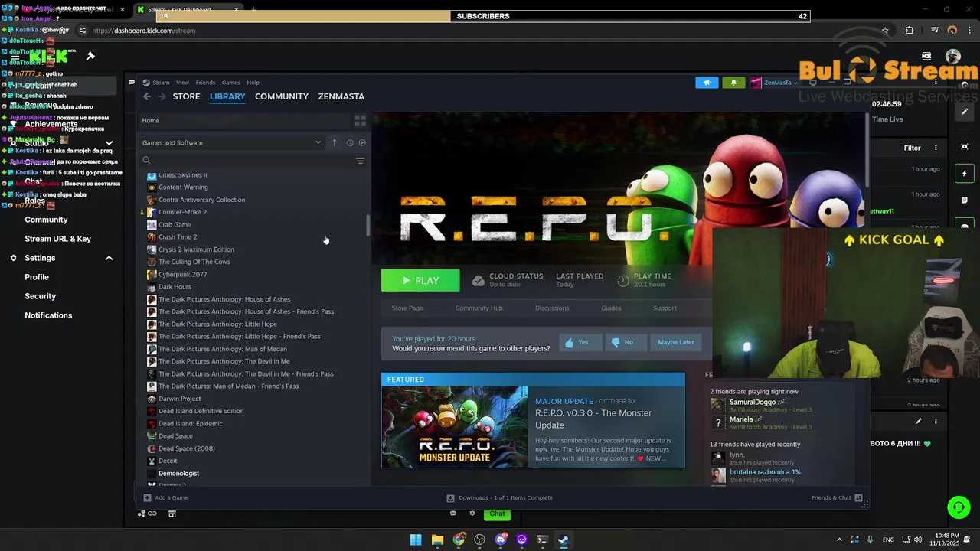Open the Filter options kebab menu
Viewport: 980px width, 551px height.
click(936, 148)
